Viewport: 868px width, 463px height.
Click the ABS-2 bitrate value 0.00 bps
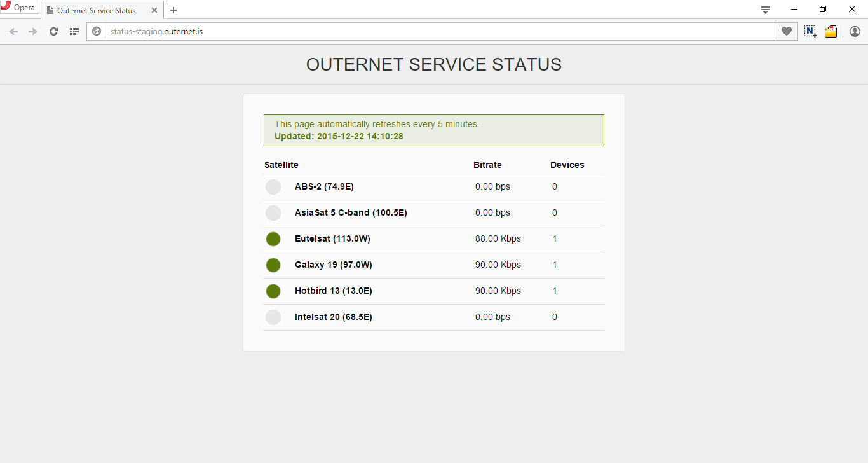coord(492,186)
